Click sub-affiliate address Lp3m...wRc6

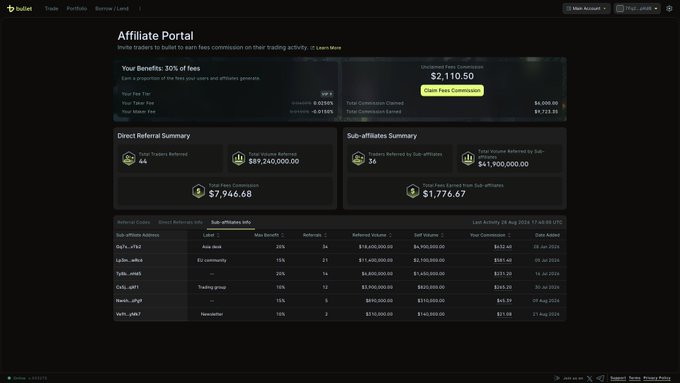[129, 260]
